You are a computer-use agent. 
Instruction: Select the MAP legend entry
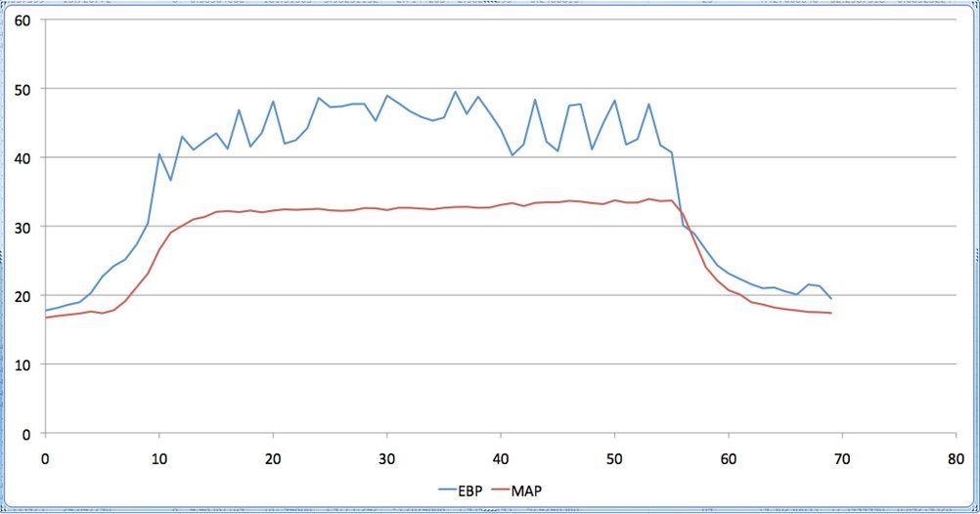[516, 491]
